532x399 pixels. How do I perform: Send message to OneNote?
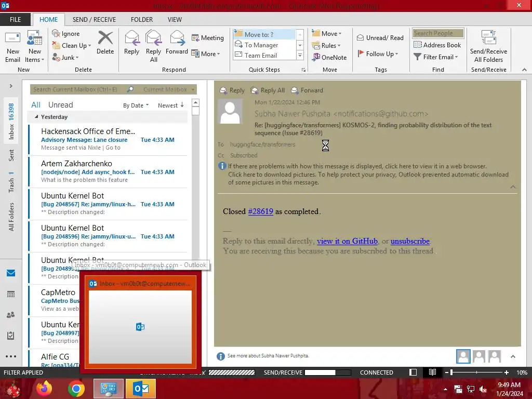point(329,57)
